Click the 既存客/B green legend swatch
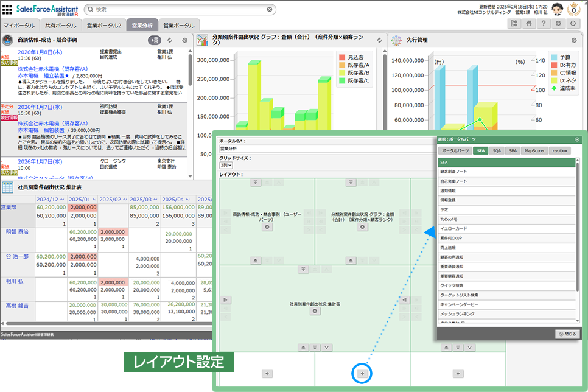The width and height of the screenshot is (588, 392). pos(341,72)
